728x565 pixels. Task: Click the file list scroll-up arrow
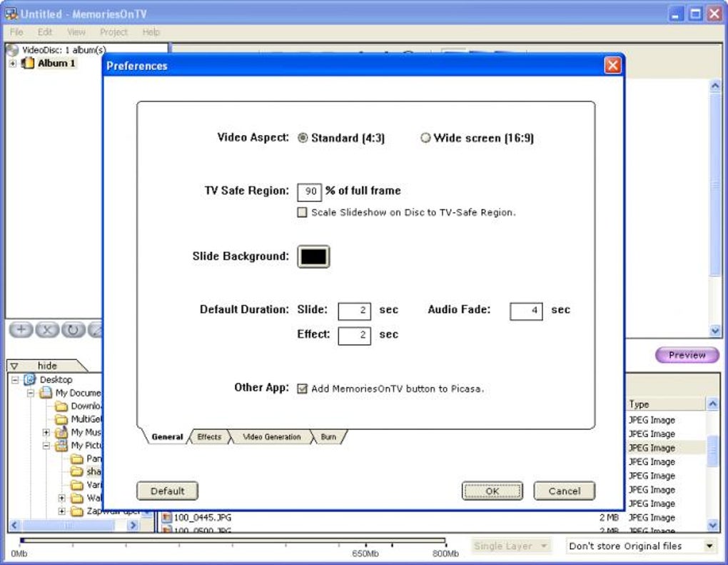tap(713, 404)
